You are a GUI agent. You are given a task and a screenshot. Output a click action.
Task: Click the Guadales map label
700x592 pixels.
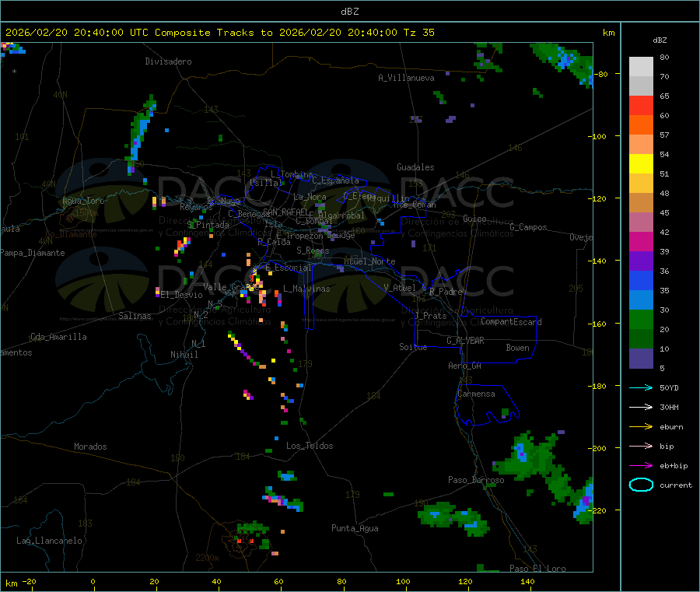tap(415, 167)
